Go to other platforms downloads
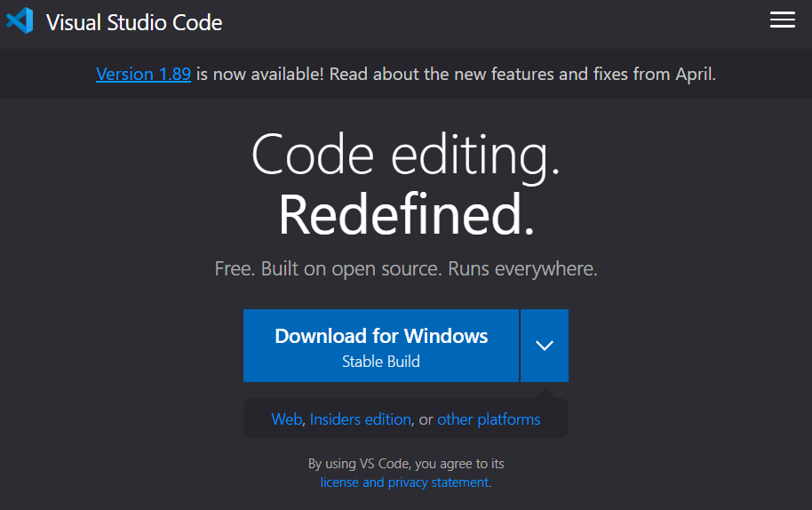The height and width of the screenshot is (510, 812). tap(489, 419)
